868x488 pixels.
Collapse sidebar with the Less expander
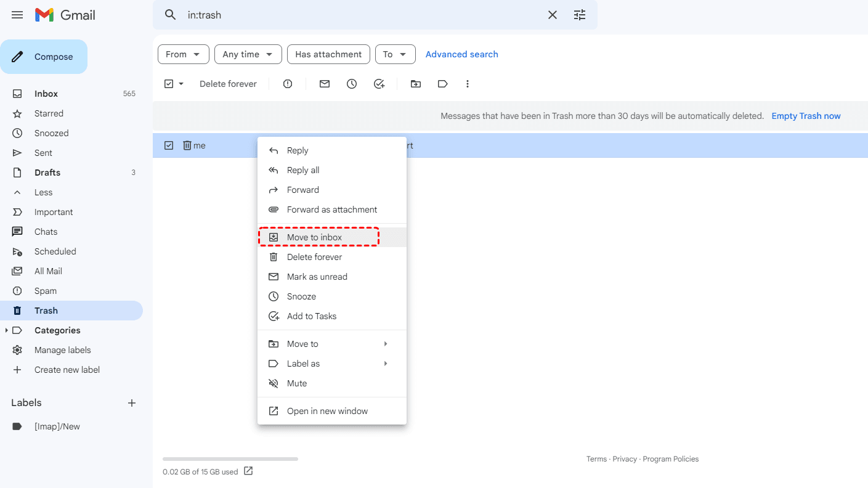[x=43, y=192]
